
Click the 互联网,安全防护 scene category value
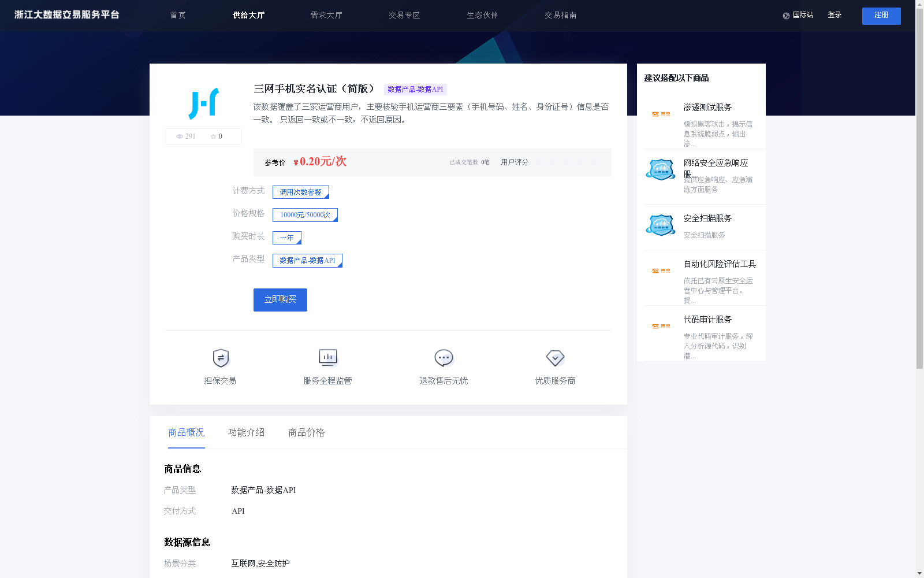[x=260, y=564]
